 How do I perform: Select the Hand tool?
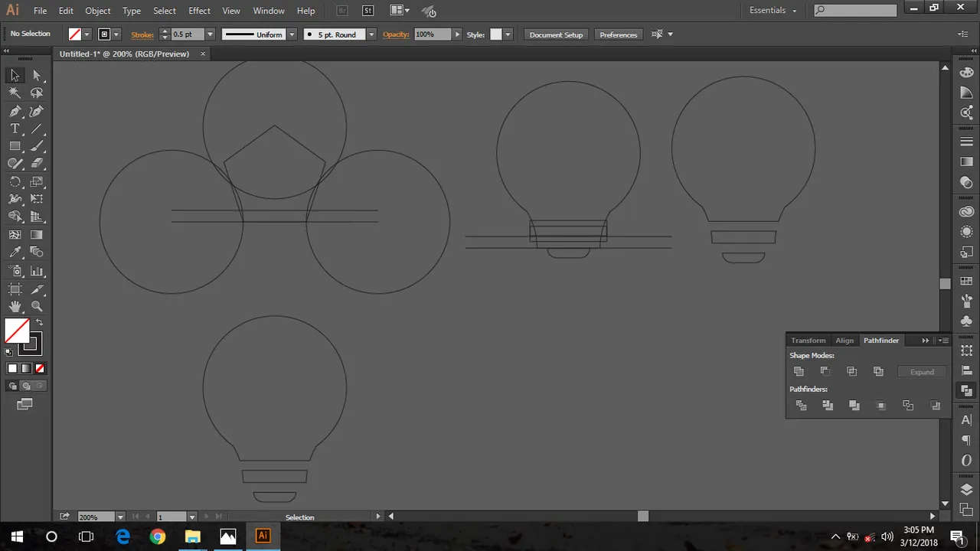(x=15, y=307)
